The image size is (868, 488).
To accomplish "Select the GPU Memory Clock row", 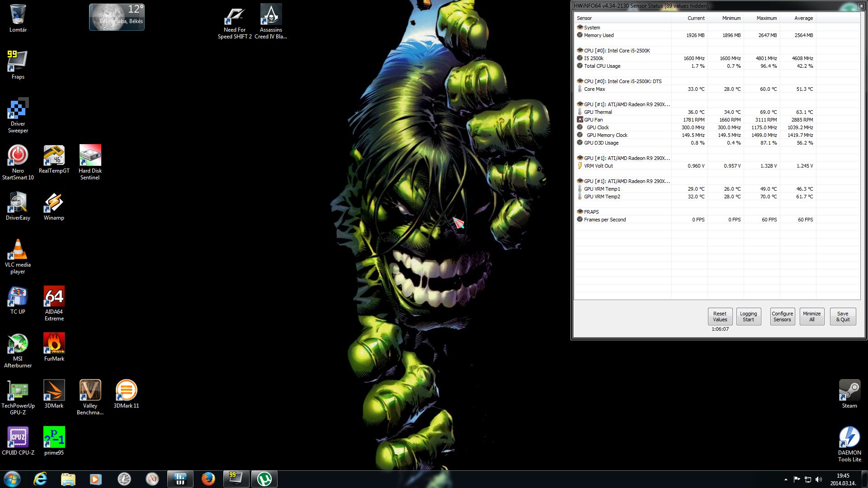I will pos(717,135).
